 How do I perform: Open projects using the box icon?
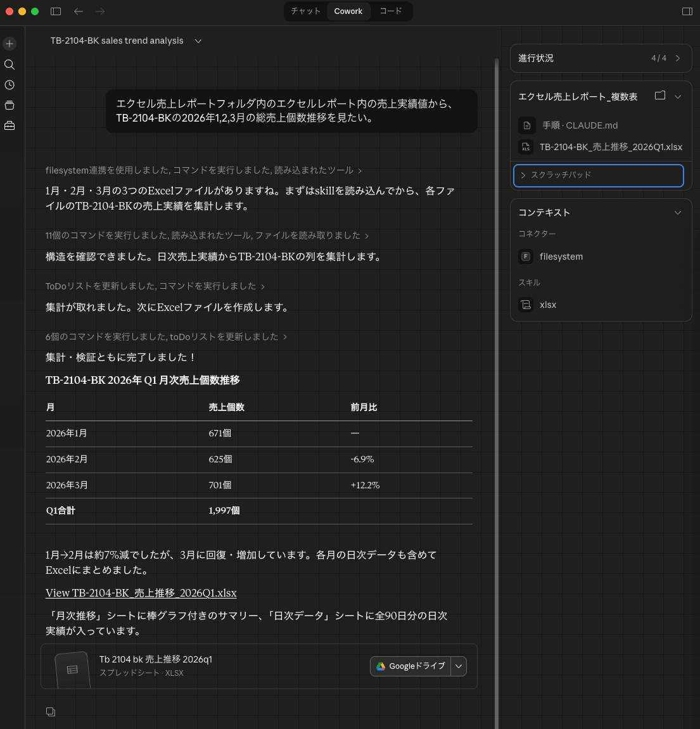9,105
